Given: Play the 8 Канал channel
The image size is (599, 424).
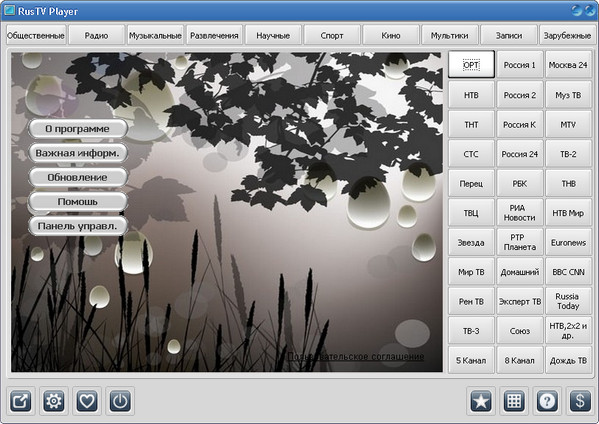Looking at the screenshot, I should tap(520, 360).
